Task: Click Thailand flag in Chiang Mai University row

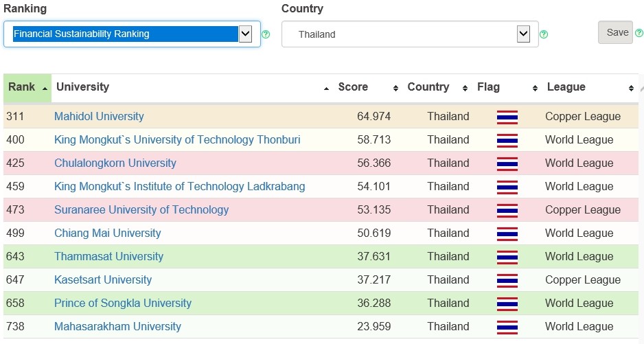Action: 507,234
